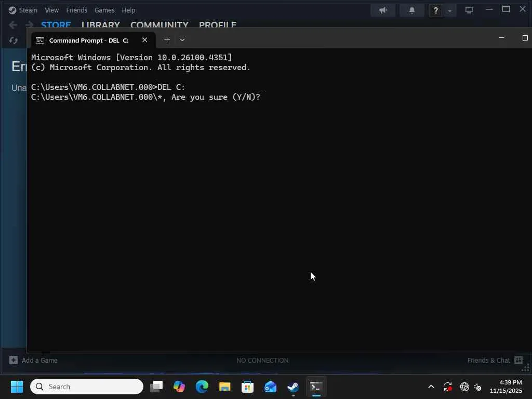This screenshot has height=399, width=532.
Task: Switch to Steam via taskbar icon
Action: pyautogui.click(x=293, y=387)
